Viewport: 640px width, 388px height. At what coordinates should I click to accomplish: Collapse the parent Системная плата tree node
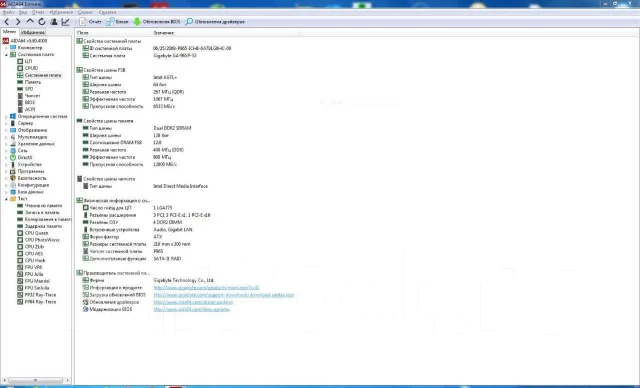click(6, 54)
